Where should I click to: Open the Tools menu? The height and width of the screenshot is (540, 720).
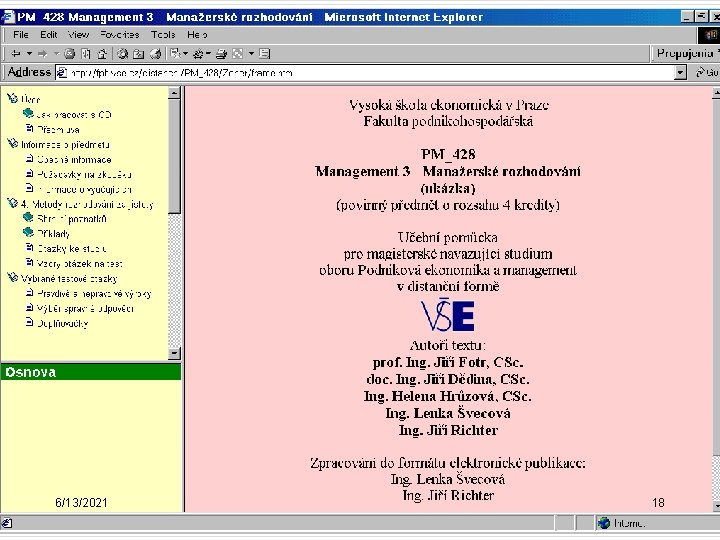(163, 34)
